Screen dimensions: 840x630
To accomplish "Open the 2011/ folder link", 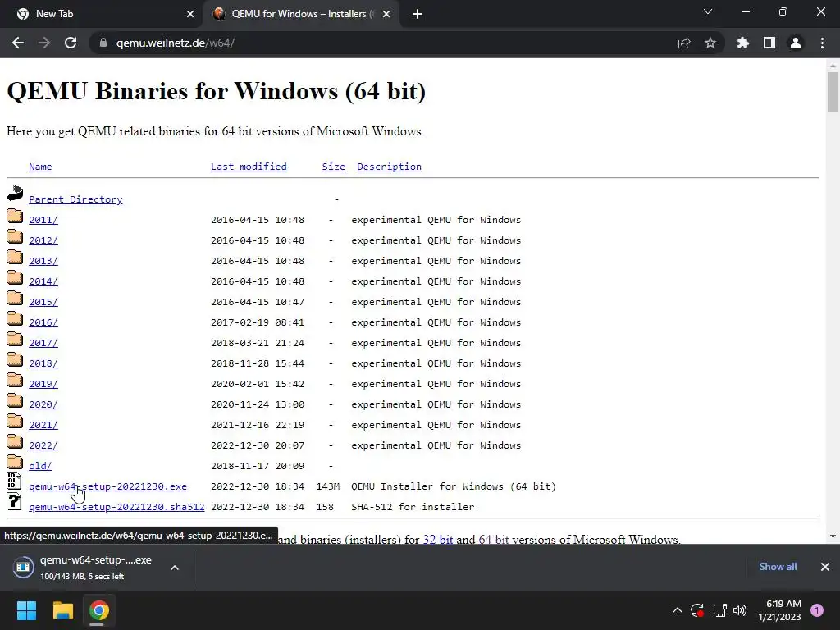I will (x=43, y=220).
